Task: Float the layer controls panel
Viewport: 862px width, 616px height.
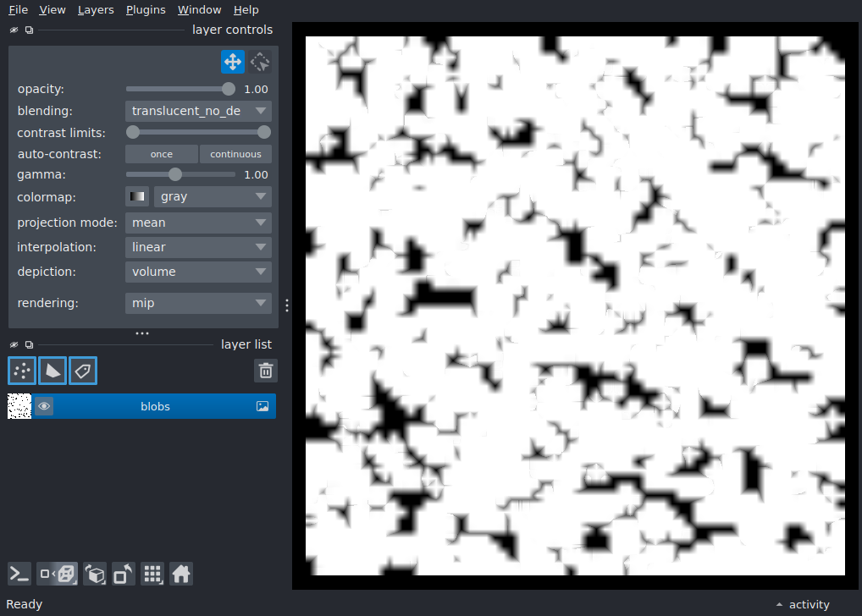Action: point(29,30)
